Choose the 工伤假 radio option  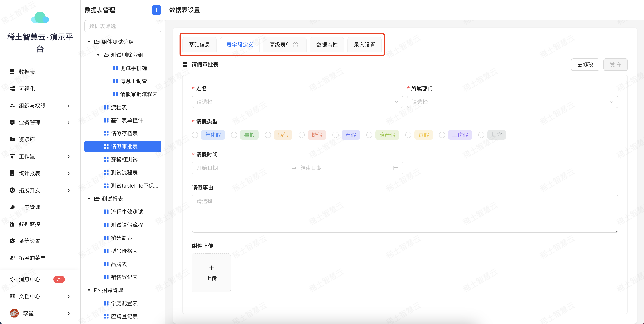tap(442, 135)
